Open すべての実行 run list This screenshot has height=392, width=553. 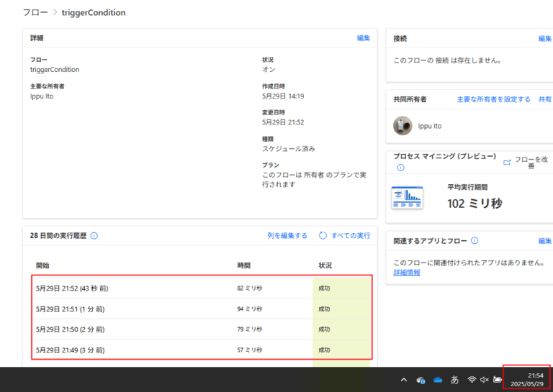351,235
